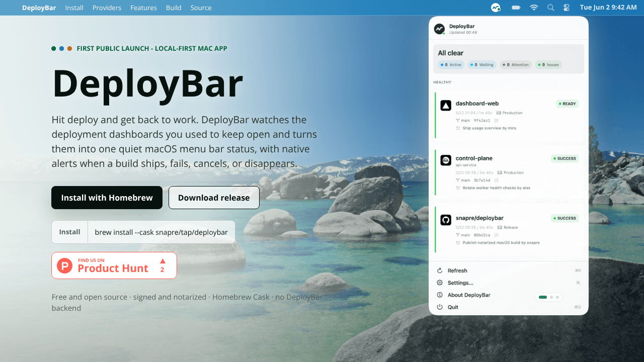Viewport: 644px width, 362px height.
Task: Click the power icon beside Quit
Action: (x=440, y=307)
